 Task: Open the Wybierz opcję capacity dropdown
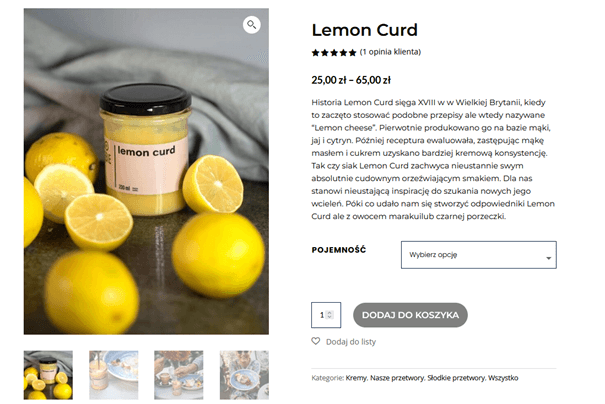478,255
